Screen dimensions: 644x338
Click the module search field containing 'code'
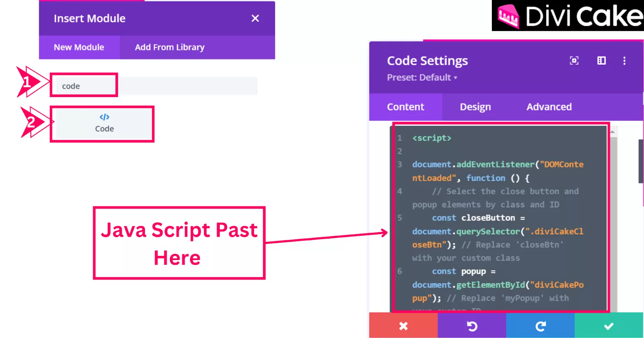[x=157, y=86]
